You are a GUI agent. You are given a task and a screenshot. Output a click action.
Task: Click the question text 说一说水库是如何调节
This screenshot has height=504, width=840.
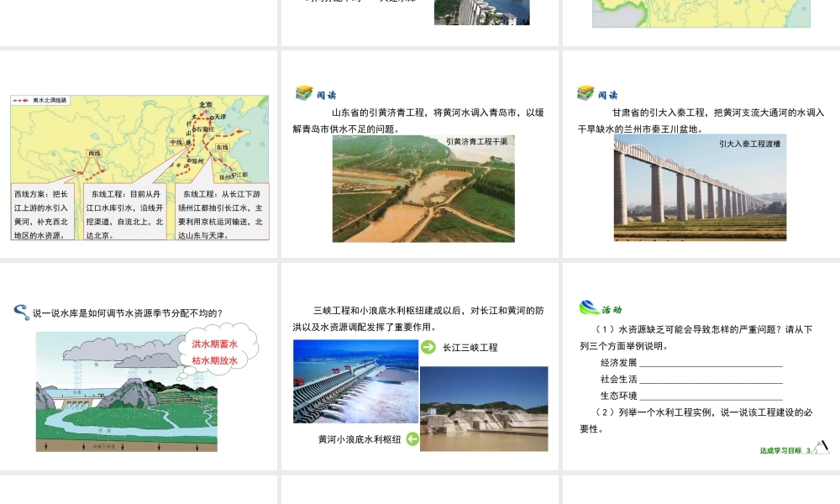click(x=127, y=313)
